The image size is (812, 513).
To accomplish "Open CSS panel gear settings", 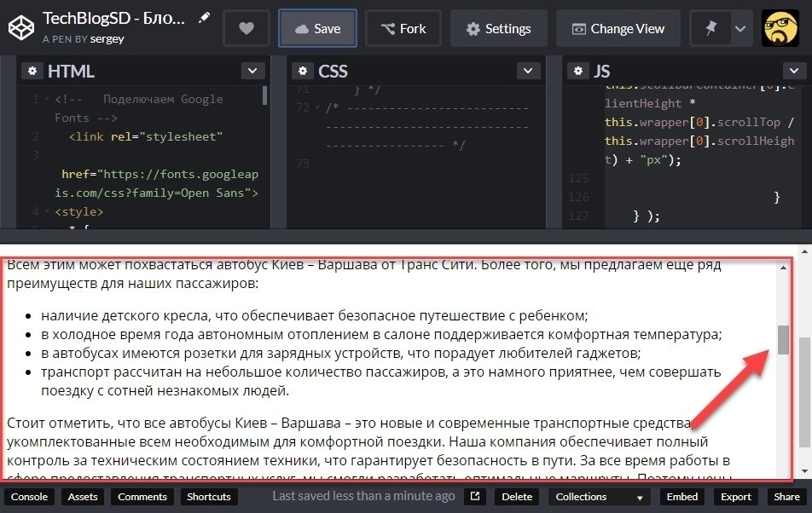I will pyautogui.click(x=303, y=71).
